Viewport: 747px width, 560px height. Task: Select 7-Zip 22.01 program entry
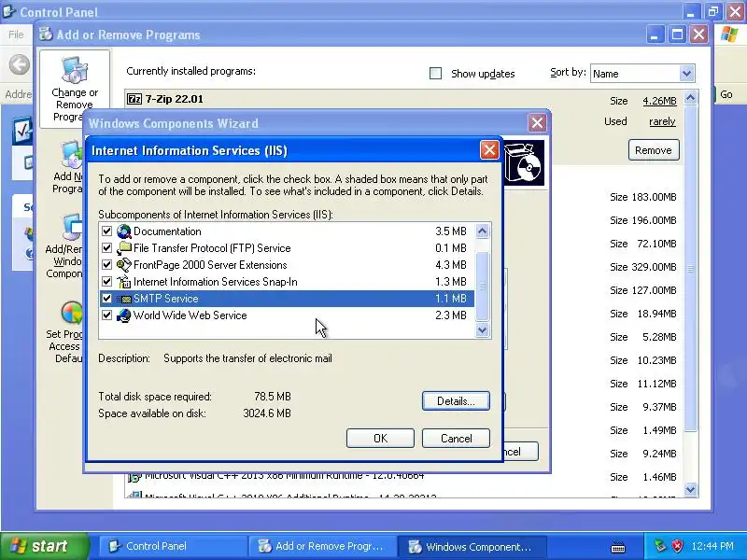click(x=174, y=99)
